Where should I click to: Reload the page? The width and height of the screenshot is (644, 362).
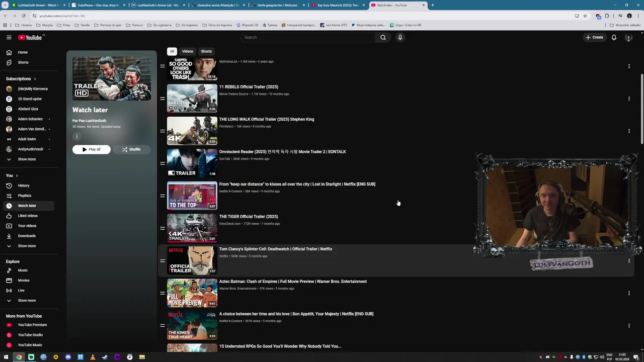23,16
